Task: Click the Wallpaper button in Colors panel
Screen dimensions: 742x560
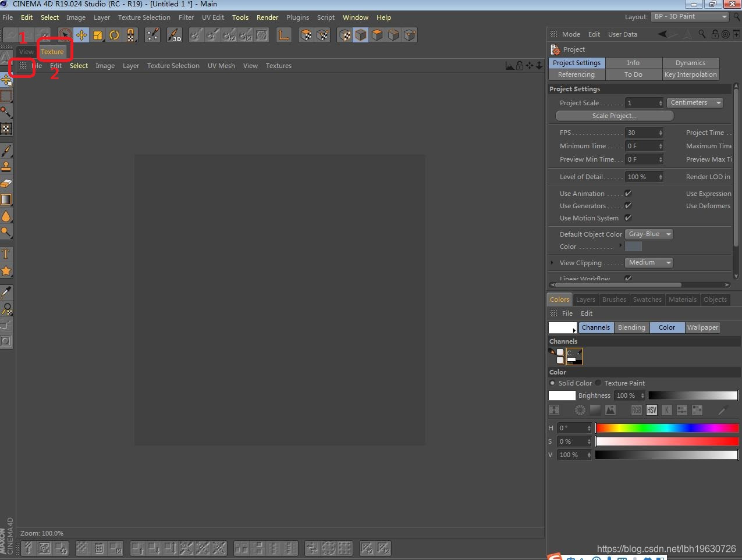Action: (x=702, y=327)
